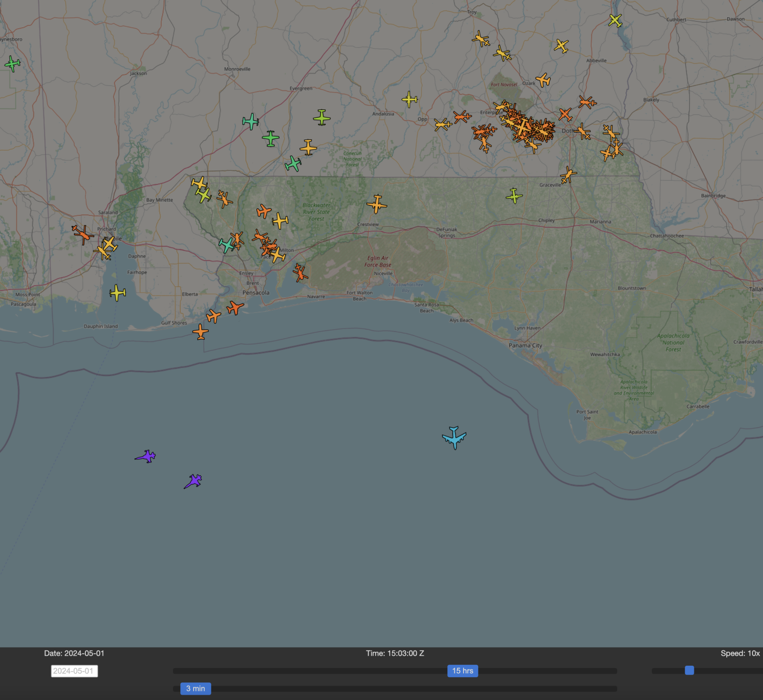Click the western purple fighter jet icon
Screen dimensions: 763x700
146,457
